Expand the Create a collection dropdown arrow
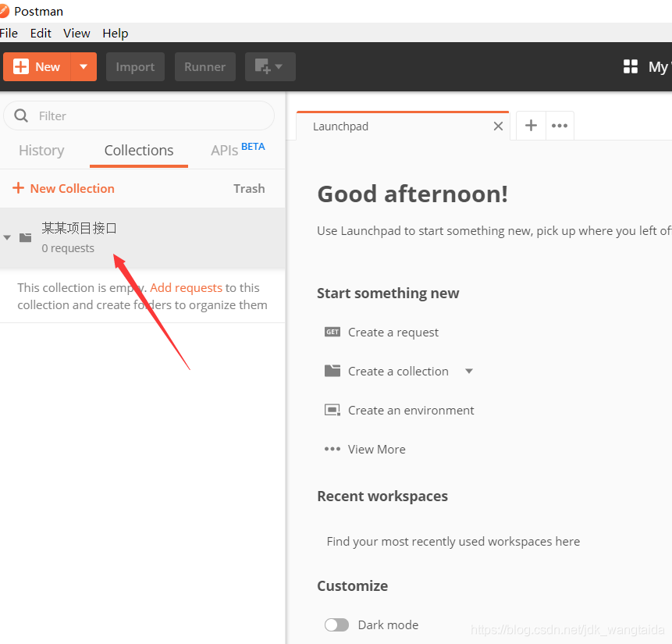Viewport: 672px width, 644px height. point(469,371)
